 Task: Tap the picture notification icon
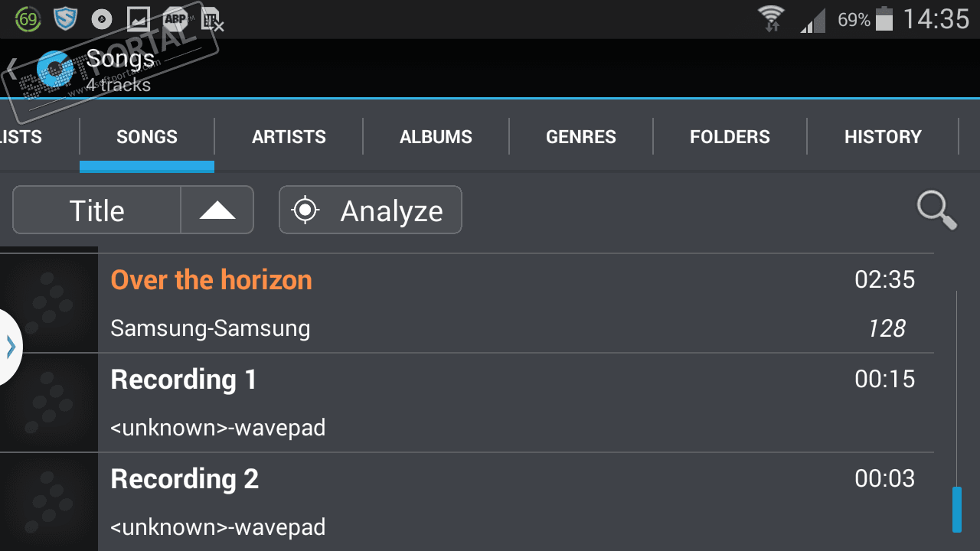click(139, 19)
